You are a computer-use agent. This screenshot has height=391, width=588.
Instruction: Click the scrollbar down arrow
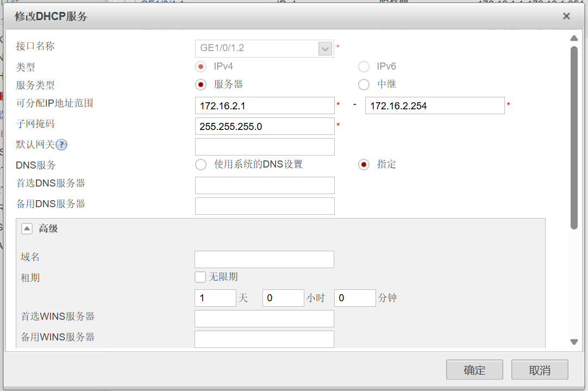574,342
